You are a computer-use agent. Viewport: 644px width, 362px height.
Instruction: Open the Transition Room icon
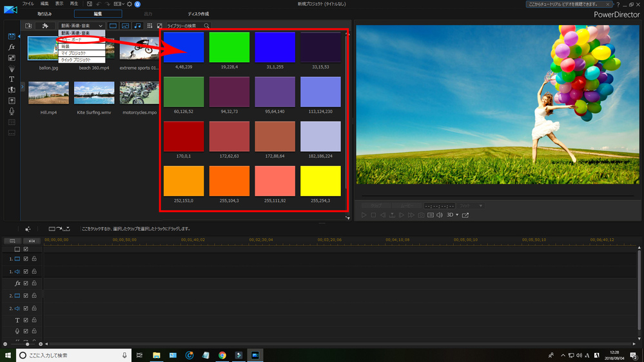point(12,90)
